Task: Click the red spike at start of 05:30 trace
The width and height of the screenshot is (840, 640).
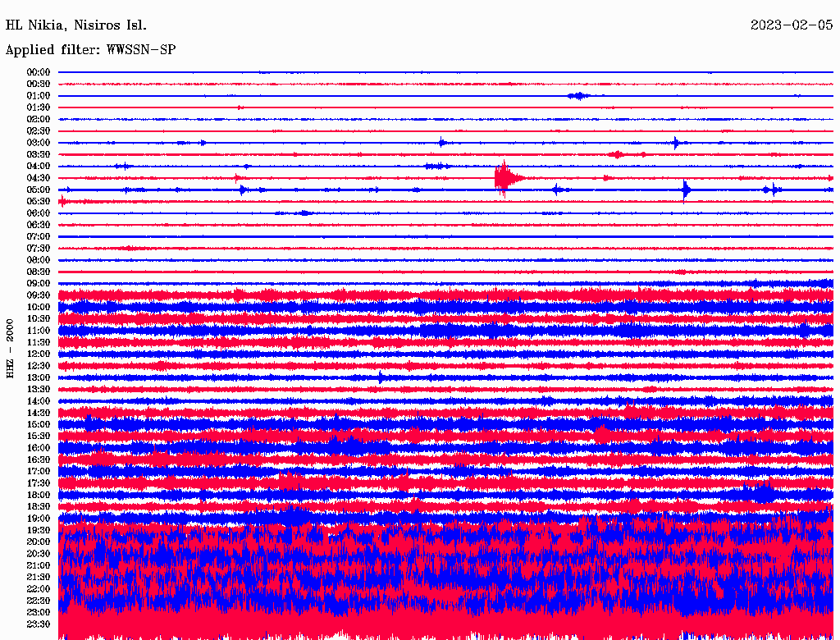Action: click(x=63, y=202)
